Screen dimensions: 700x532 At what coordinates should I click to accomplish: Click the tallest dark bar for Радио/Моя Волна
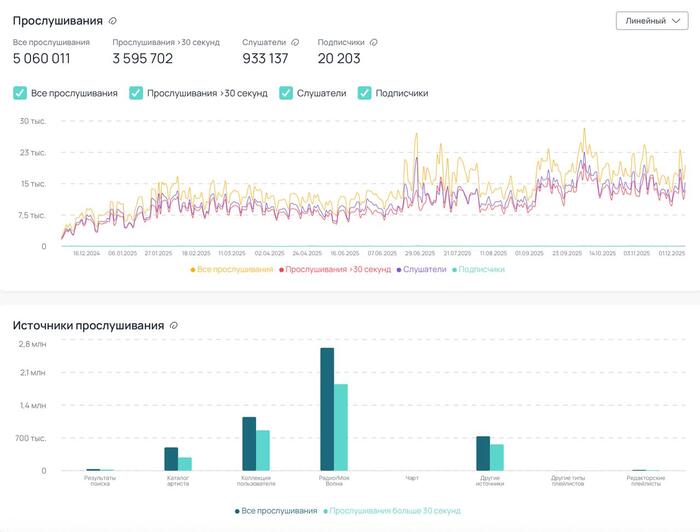pos(327,408)
